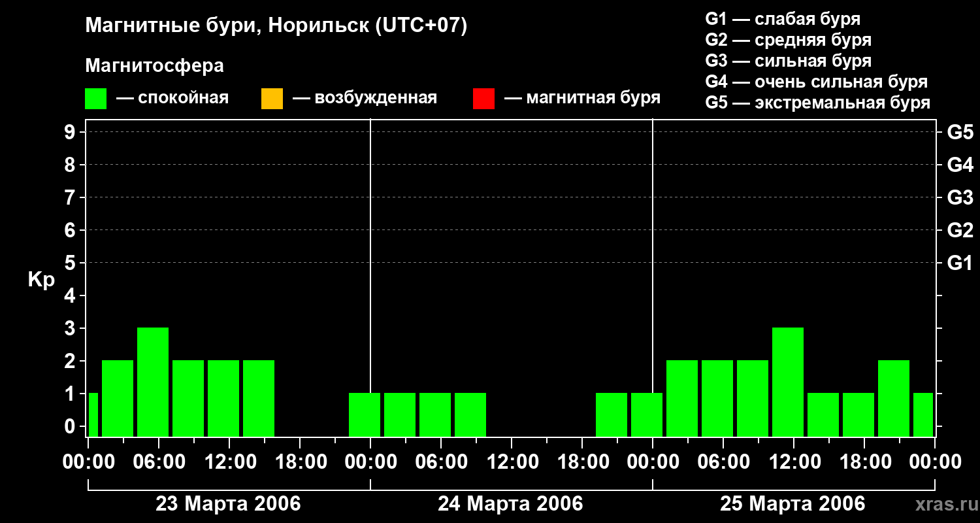Click the 'G1' label on the right axis
Viewport: 980px width, 523px height.
(x=960, y=263)
